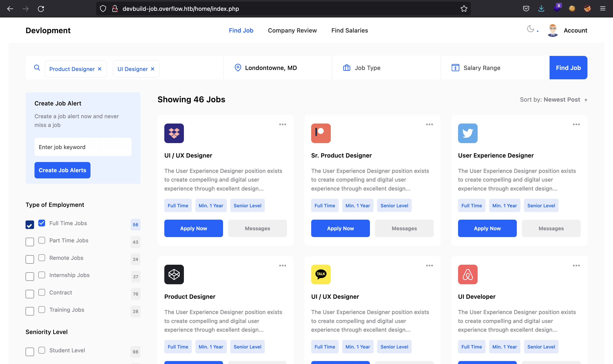Enable Remote Jobs checkbox
This screenshot has height=364, width=613.
click(x=42, y=257)
